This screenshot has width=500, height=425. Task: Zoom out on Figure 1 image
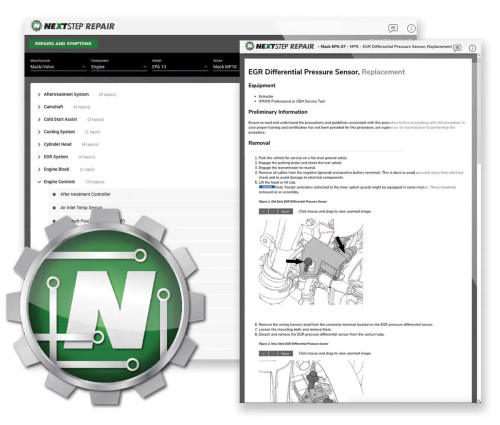273,211
